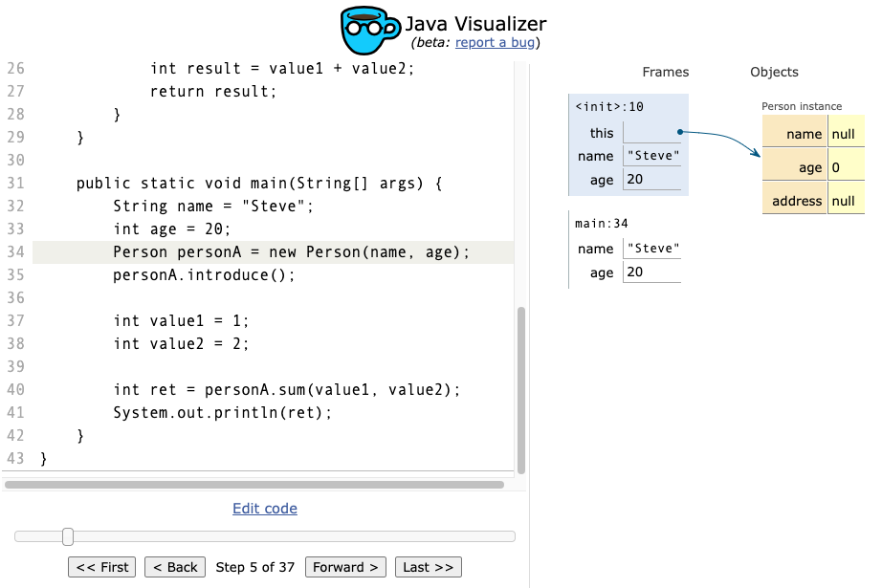Click the horizontal code scrollbar

pyautogui.click(x=254, y=485)
